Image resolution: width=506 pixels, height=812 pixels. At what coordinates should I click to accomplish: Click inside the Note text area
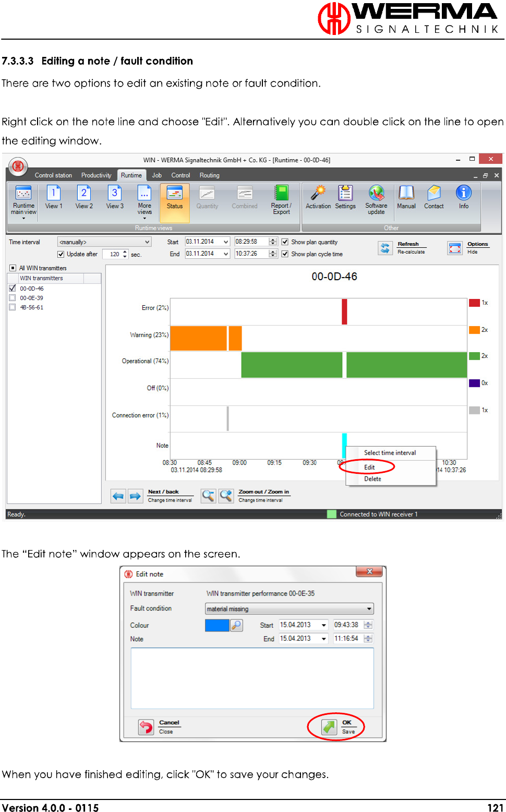[252, 678]
